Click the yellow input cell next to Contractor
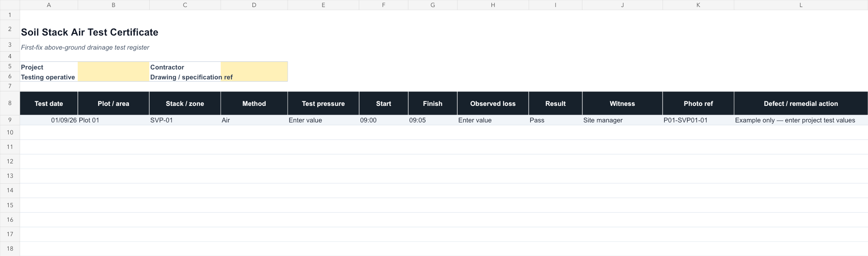Screen dimensions: 868x256 (x=254, y=67)
